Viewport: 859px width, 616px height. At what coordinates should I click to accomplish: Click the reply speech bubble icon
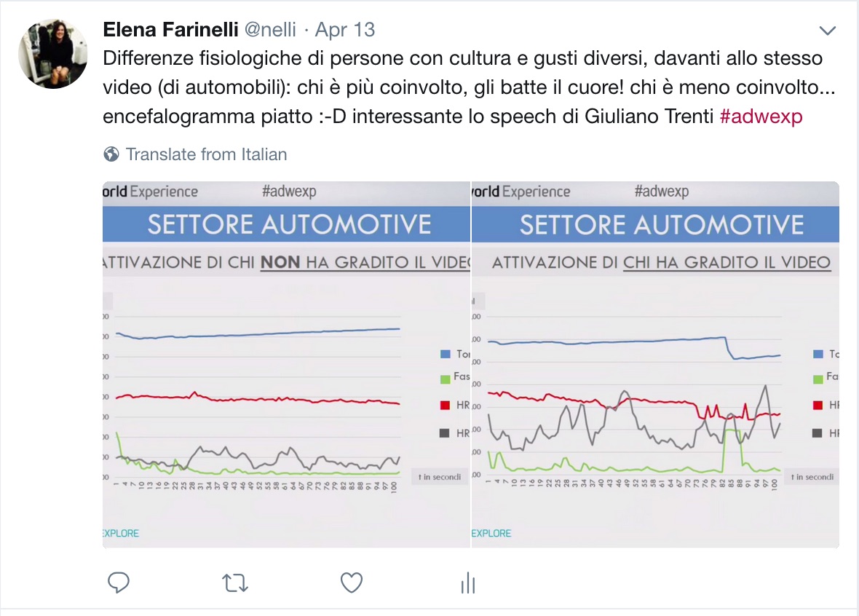point(119,583)
